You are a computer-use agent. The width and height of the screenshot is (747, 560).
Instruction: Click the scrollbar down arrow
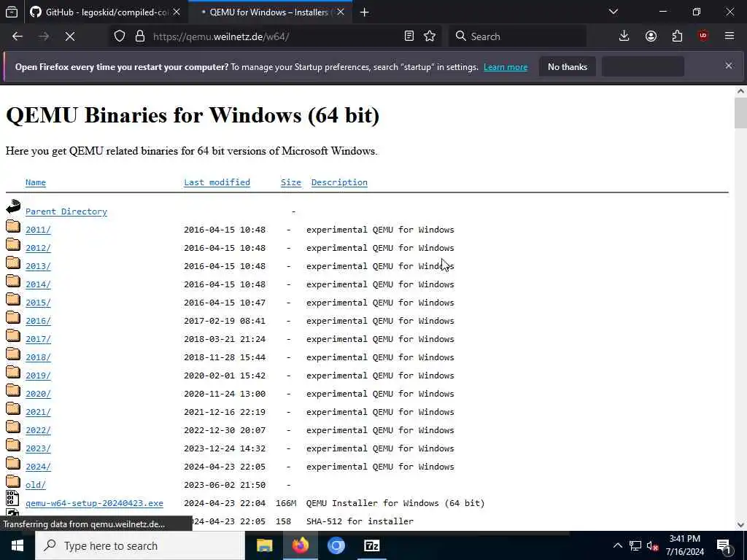[740, 525]
